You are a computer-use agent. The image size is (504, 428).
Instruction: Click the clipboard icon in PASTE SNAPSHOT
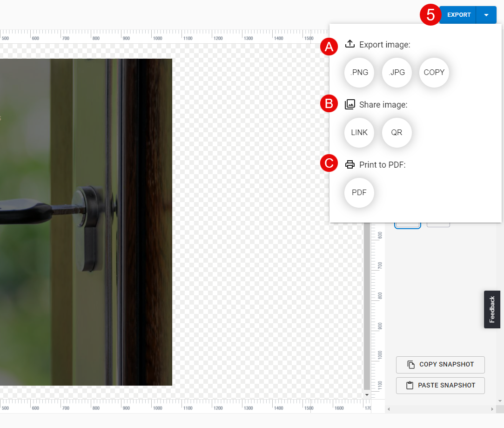(x=410, y=385)
